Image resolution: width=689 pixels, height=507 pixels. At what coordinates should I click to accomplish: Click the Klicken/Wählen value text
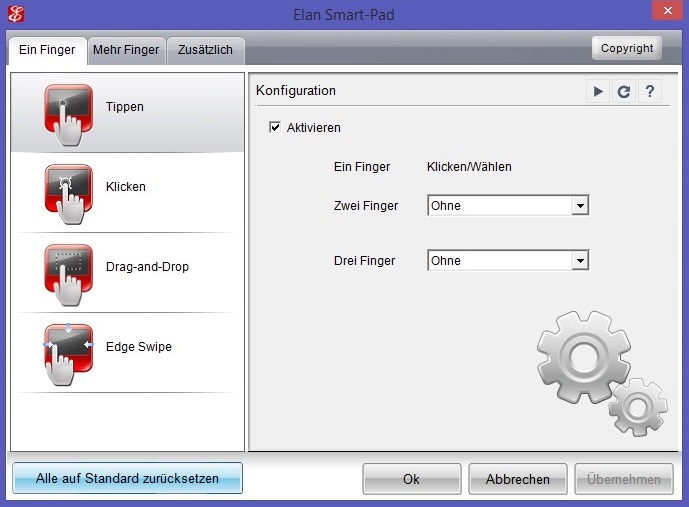point(469,167)
